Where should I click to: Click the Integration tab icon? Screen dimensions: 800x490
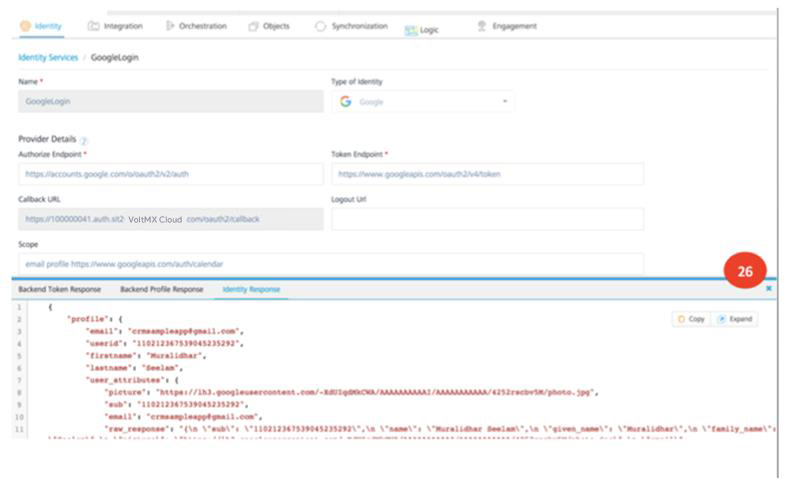point(94,26)
